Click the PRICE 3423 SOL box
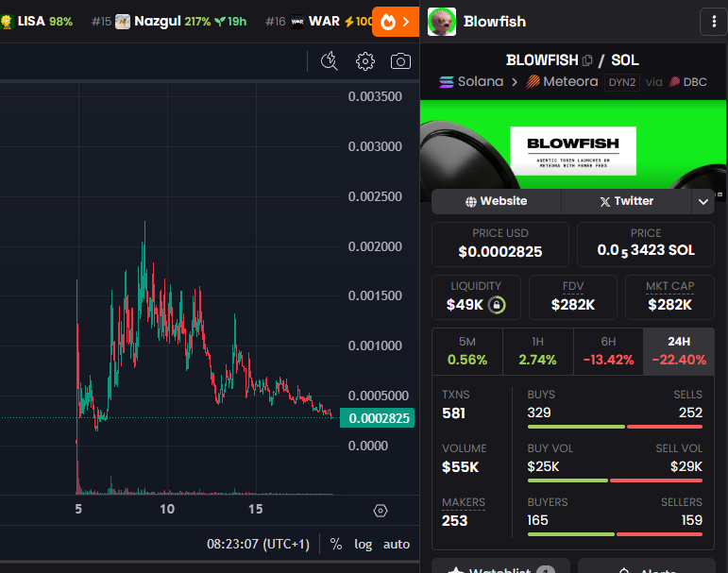 click(645, 244)
